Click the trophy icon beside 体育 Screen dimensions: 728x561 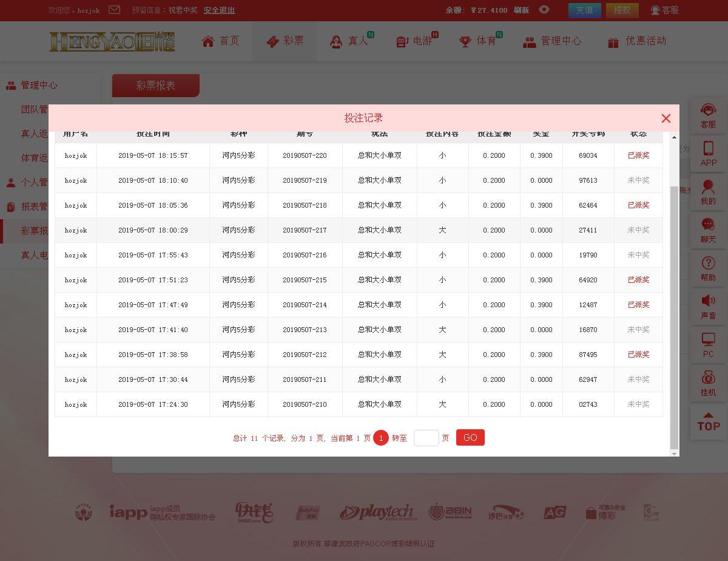click(x=465, y=42)
